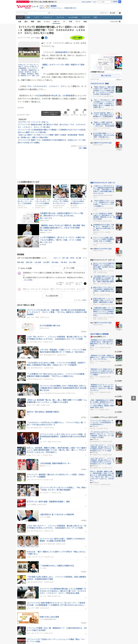Click the 新規取得 ID link
This screenshot has height=644, width=138.
click(54, 6)
